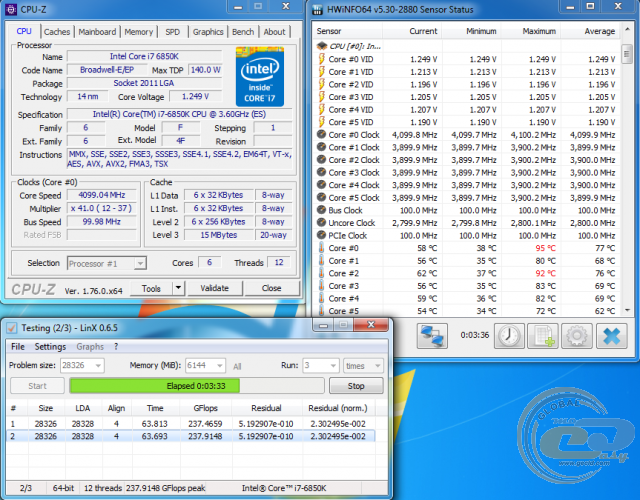This screenshot has width=640, height=500.
Task: Select LinX result row 1 with 237.4659 GFlops
Action: point(191,424)
